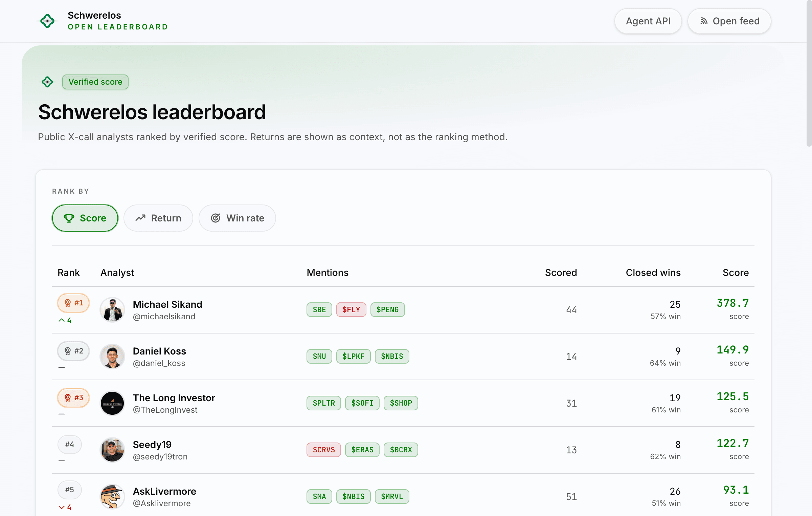Image resolution: width=812 pixels, height=516 pixels.
Task: Click the 125.5 score value
Action: point(732,396)
